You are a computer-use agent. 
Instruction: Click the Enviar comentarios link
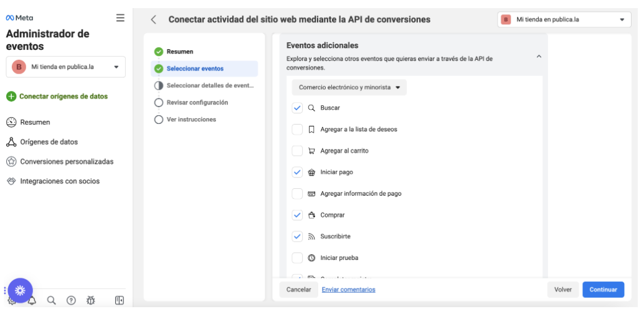(x=348, y=290)
